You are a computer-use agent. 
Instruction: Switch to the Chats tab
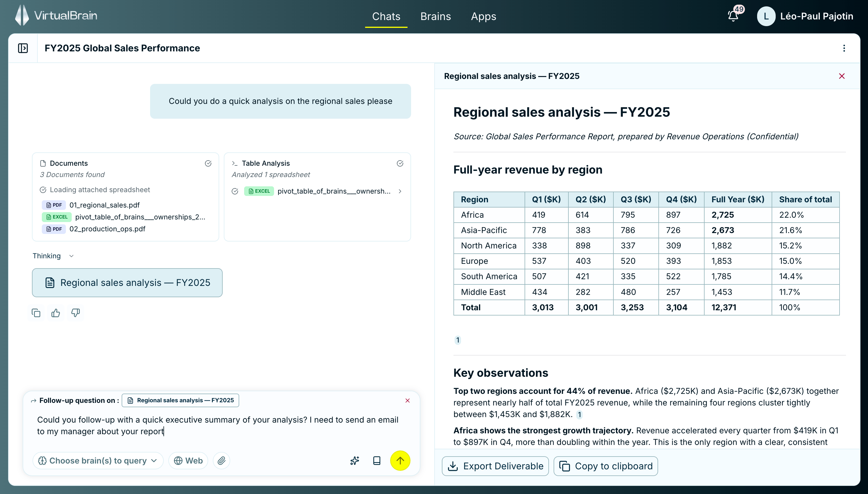tap(386, 16)
